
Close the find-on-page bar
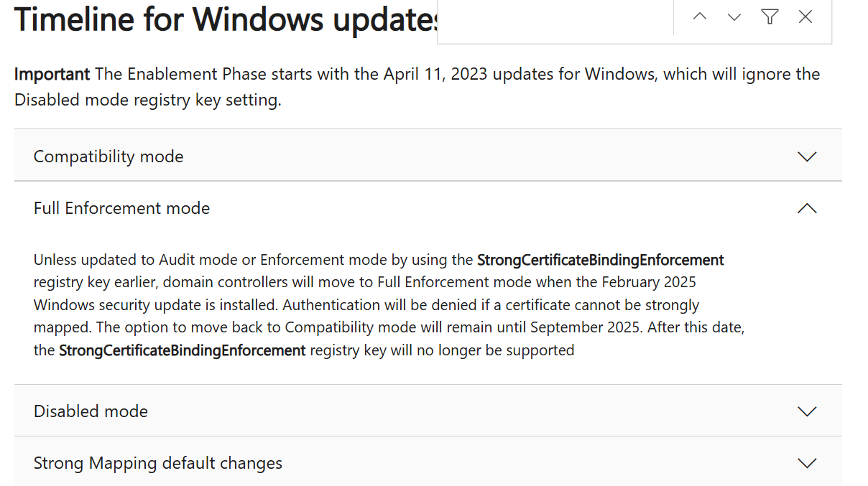pyautogui.click(x=805, y=17)
